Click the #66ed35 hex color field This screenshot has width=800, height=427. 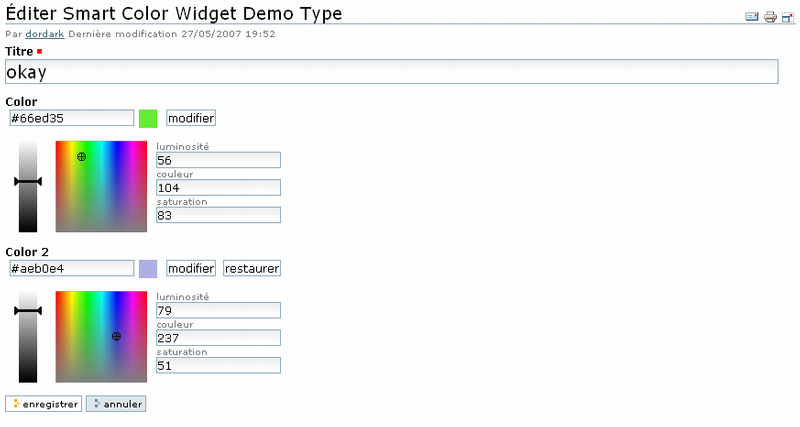click(x=70, y=118)
